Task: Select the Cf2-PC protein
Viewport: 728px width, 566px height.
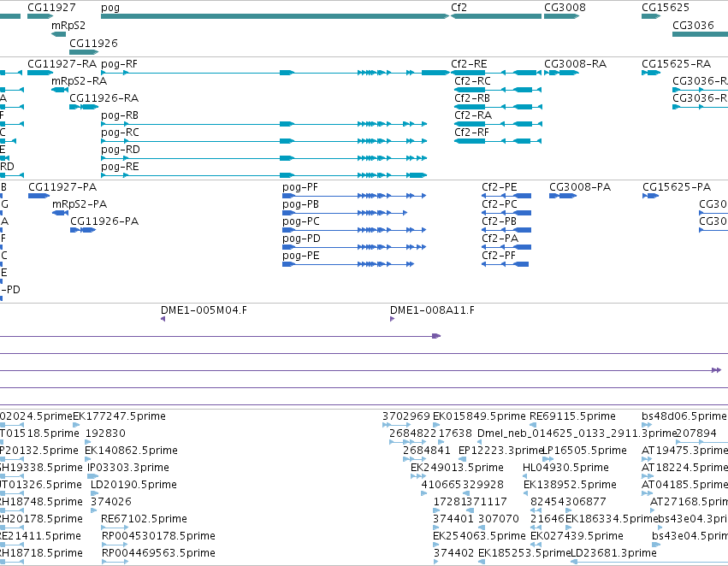Action: [506, 213]
